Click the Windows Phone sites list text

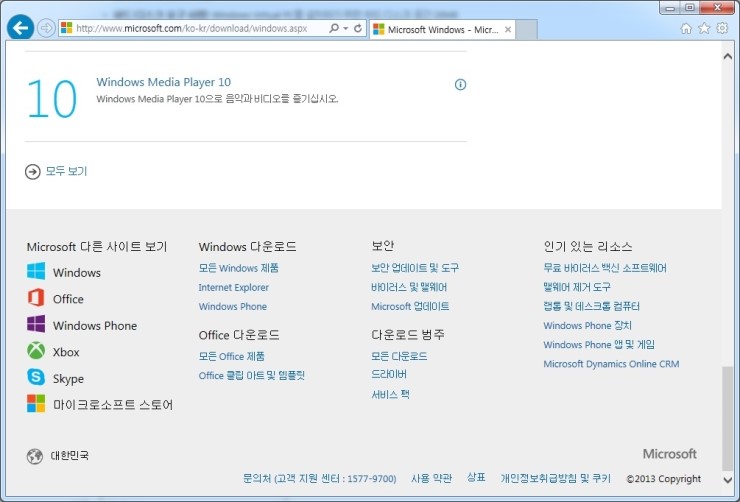(95, 326)
